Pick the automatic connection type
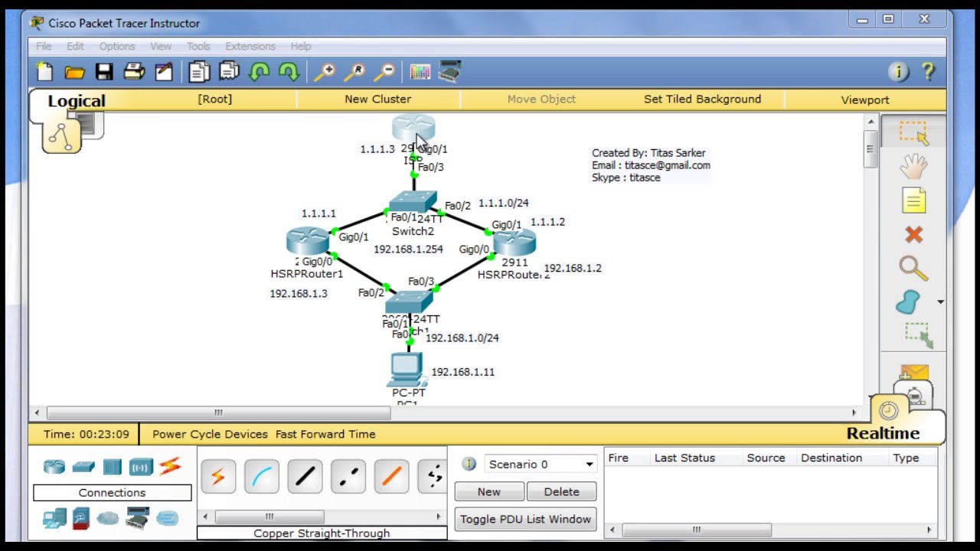This screenshot has height=551, width=980. pyautogui.click(x=218, y=477)
